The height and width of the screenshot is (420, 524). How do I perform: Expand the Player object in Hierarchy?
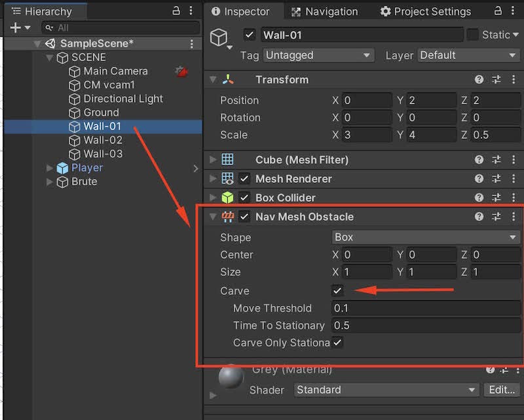pyautogui.click(x=49, y=168)
